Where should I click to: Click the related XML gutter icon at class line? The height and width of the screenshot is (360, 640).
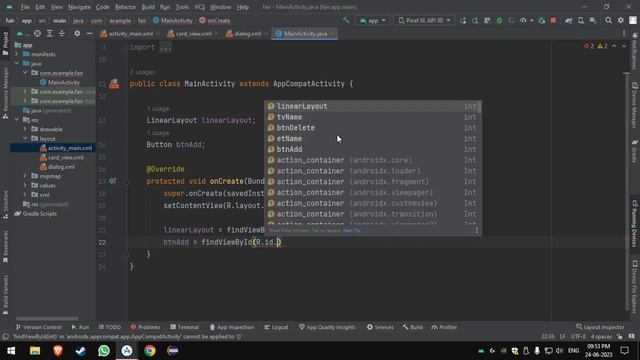[114, 84]
